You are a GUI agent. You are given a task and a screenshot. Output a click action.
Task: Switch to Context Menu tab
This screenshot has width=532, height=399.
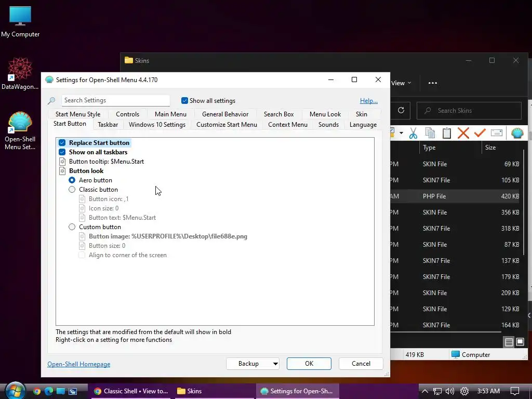coord(288,125)
